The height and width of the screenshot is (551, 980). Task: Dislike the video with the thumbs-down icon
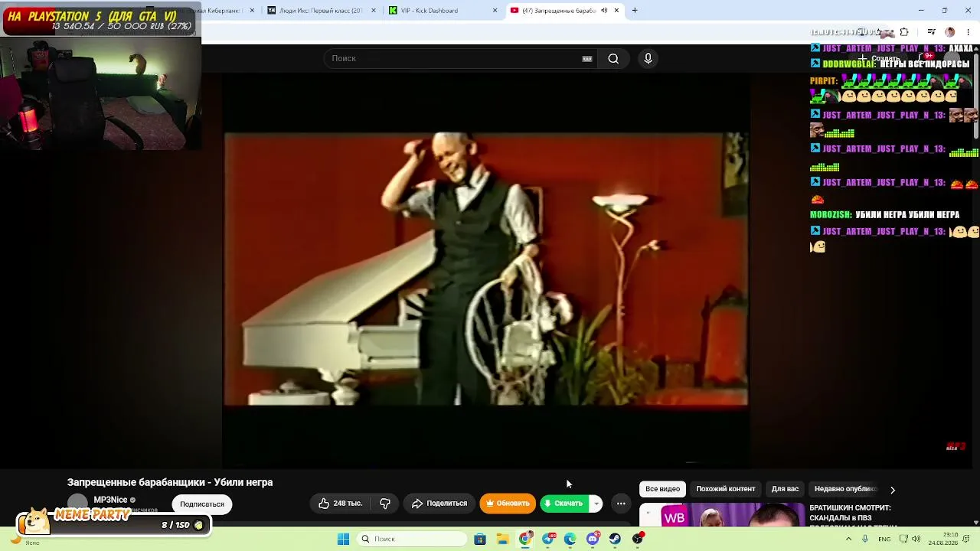tap(385, 504)
